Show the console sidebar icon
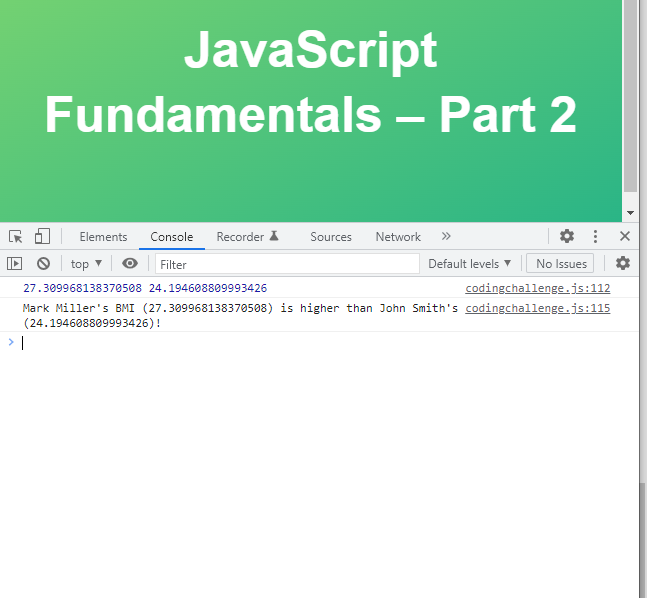This screenshot has width=647, height=598. pos(14,263)
